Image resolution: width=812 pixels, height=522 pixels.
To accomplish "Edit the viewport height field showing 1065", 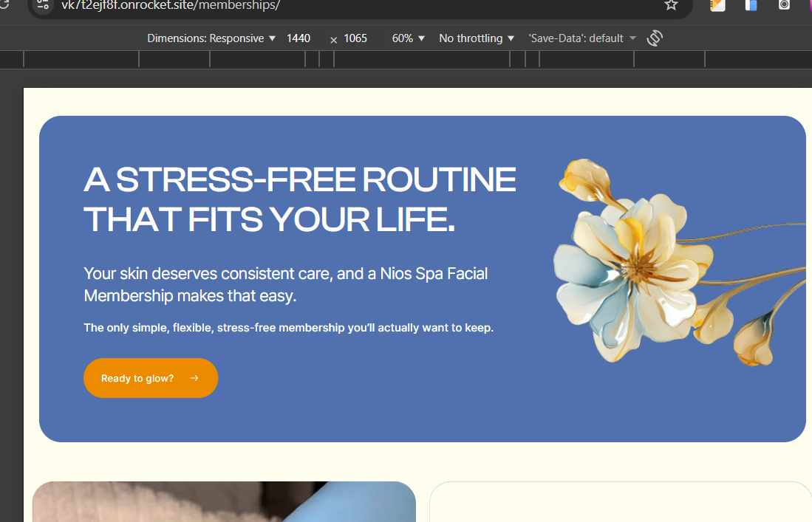I will (356, 38).
